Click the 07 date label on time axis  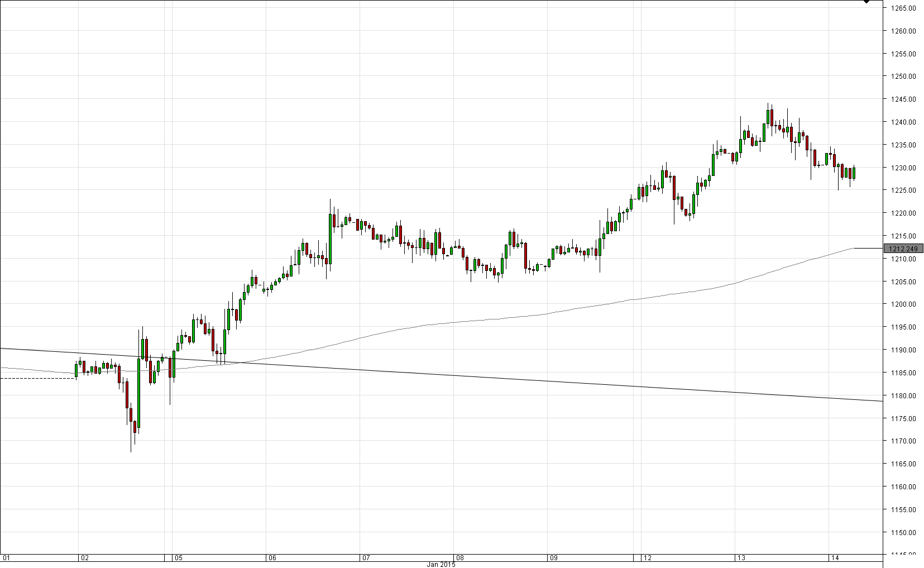click(x=366, y=557)
